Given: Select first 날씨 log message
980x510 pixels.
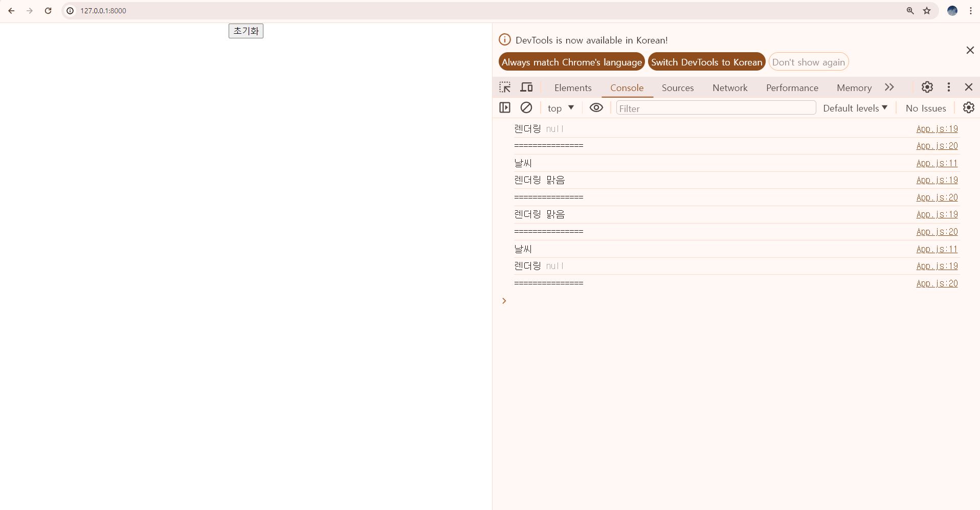Looking at the screenshot, I should (523, 163).
